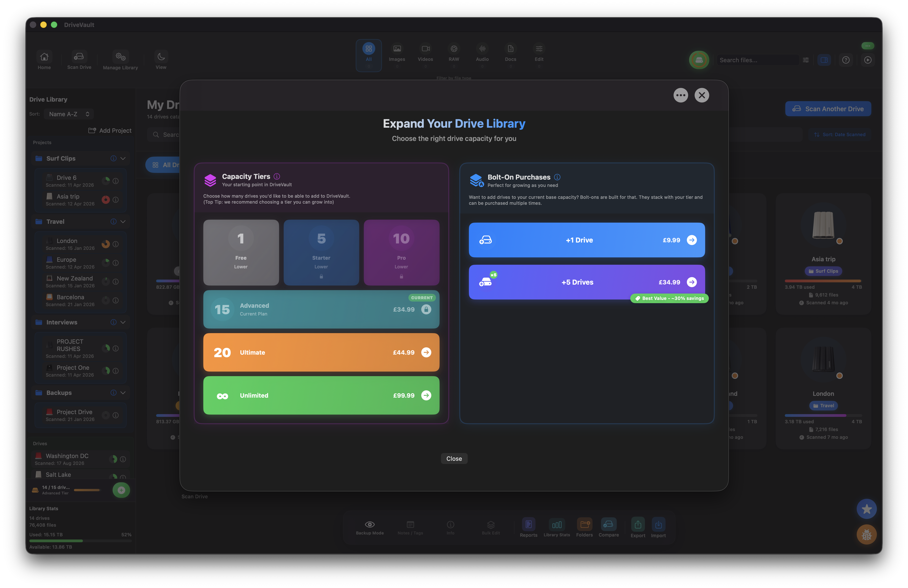Go to Home in the toolbar

click(x=44, y=60)
